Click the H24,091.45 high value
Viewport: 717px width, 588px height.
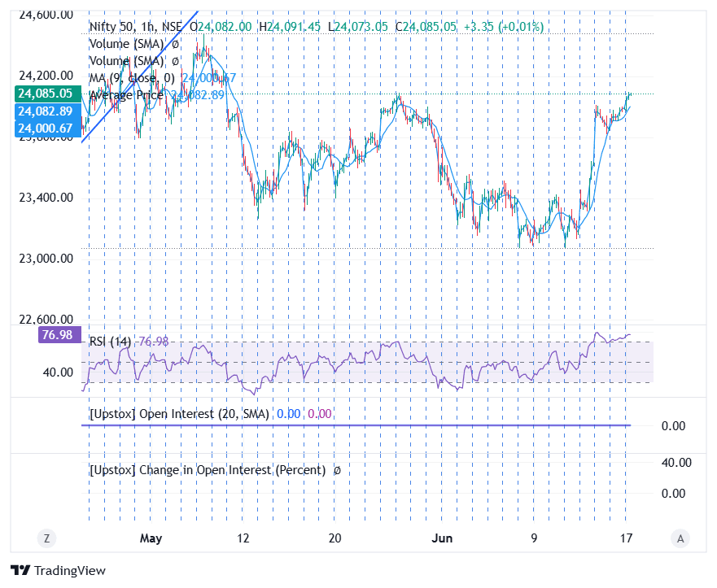(290, 27)
